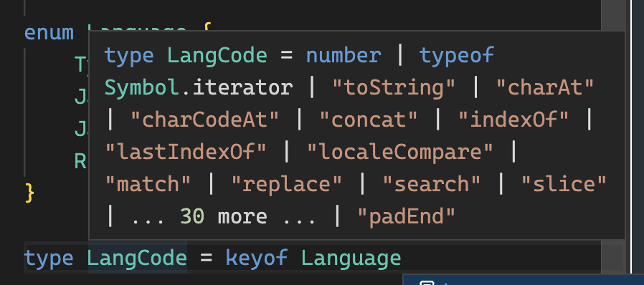Click "toString" in hover tooltip
The height and width of the screenshot is (285, 644).
tap(394, 87)
